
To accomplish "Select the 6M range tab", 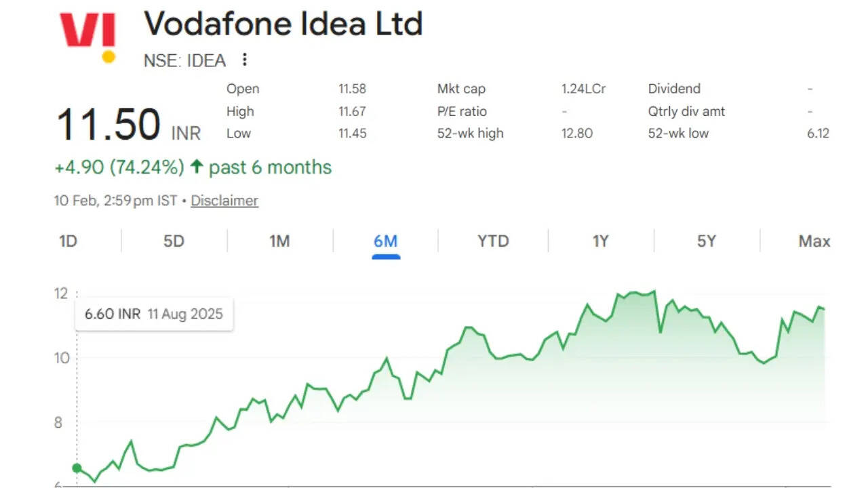I will click(385, 241).
